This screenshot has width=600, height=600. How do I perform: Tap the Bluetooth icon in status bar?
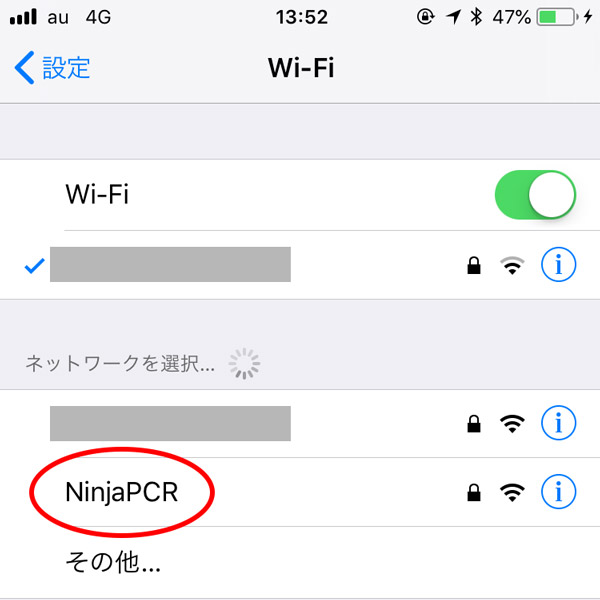click(476, 17)
